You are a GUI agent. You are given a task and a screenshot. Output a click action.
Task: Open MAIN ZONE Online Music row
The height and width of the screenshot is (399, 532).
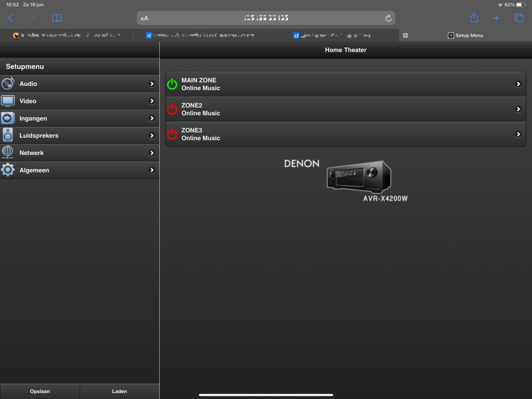point(345,84)
